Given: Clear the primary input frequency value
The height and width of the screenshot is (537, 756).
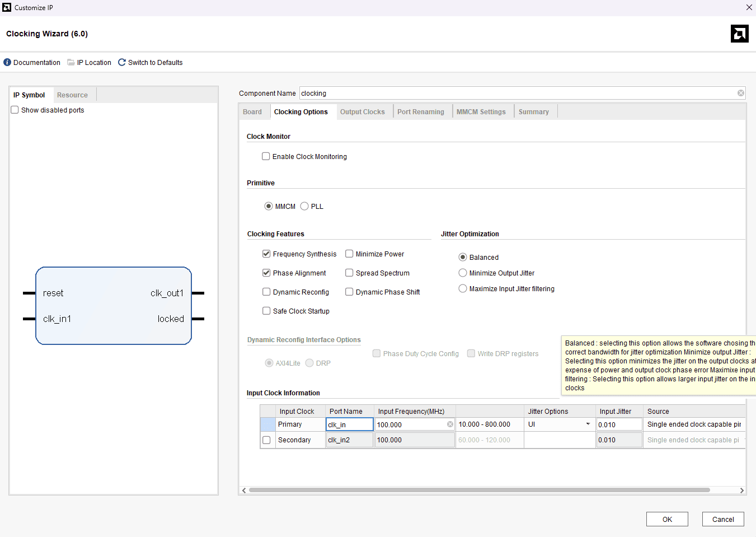Looking at the screenshot, I should coord(450,424).
